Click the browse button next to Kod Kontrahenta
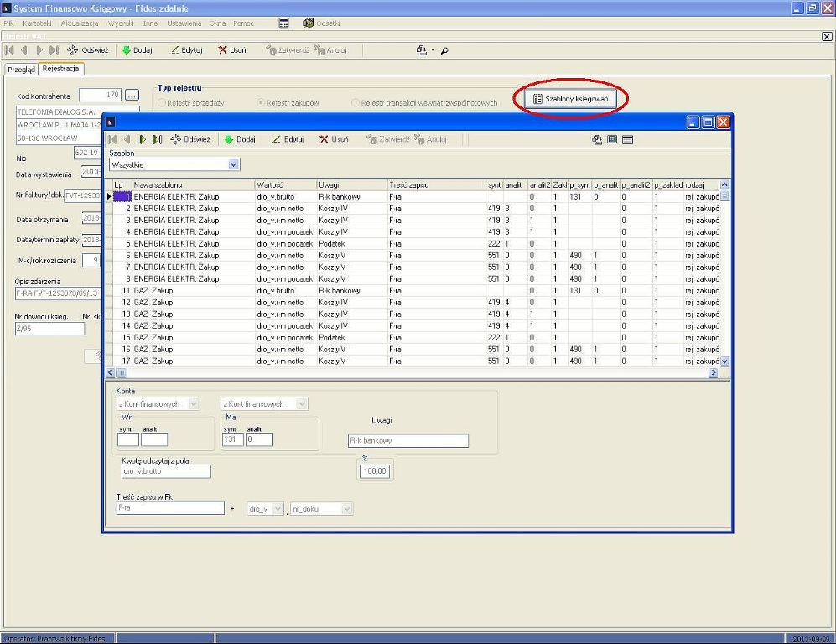The width and height of the screenshot is (836, 644). click(132, 95)
